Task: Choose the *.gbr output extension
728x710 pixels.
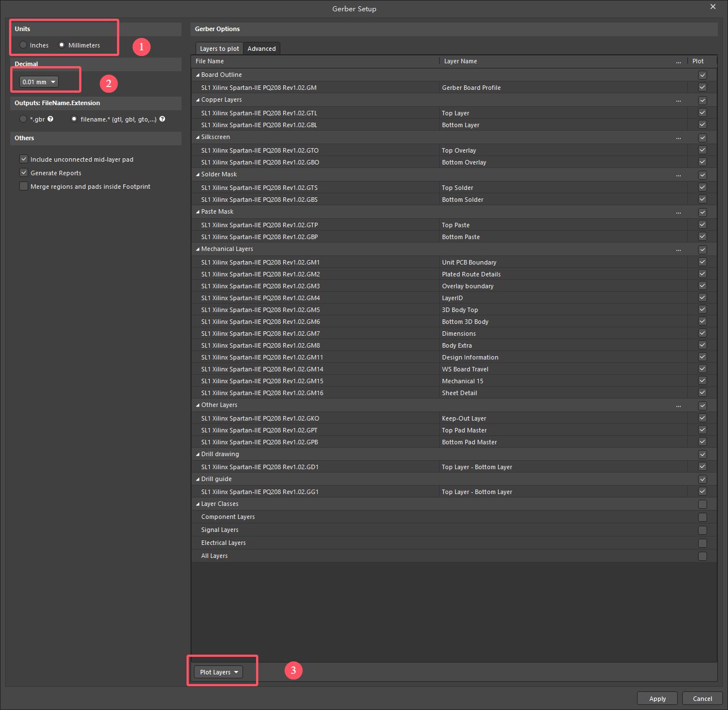Action: (x=23, y=119)
